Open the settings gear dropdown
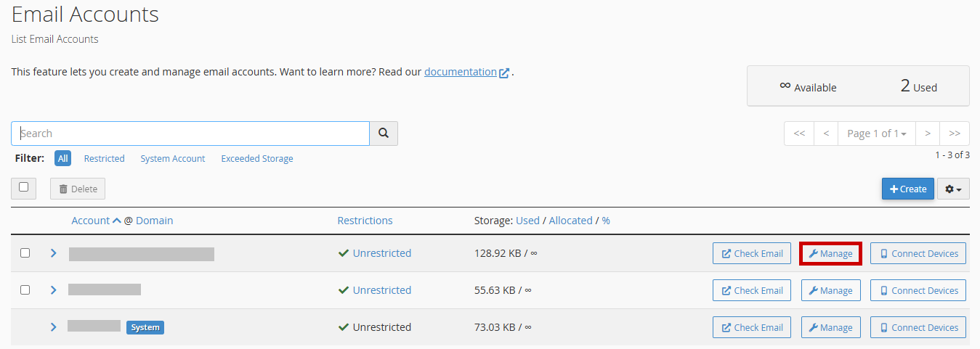980x349 pixels. pos(953,189)
